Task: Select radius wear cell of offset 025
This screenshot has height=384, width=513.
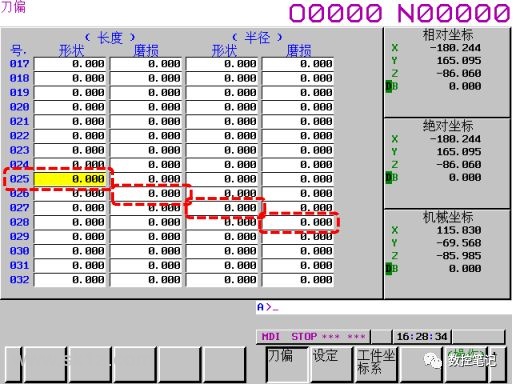Action: click(x=298, y=179)
